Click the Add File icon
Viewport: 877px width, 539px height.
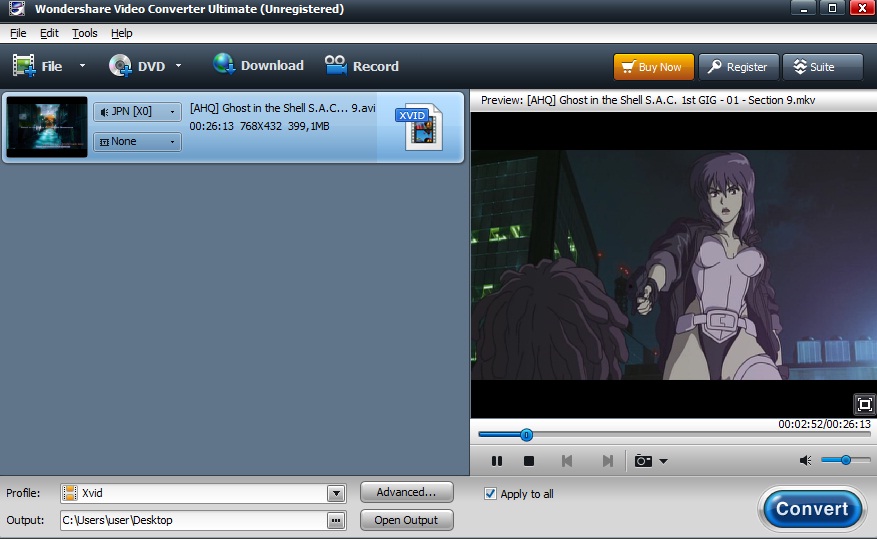(x=25, y=65)
